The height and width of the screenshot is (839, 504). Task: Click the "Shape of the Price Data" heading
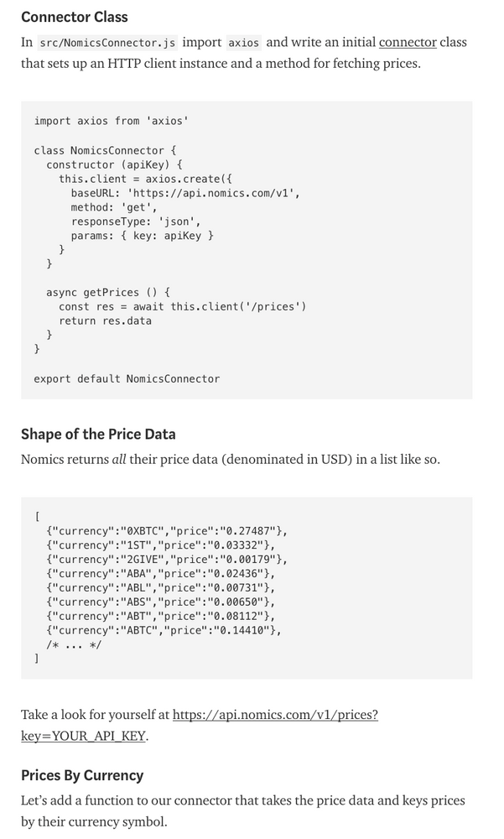(98, 434)
